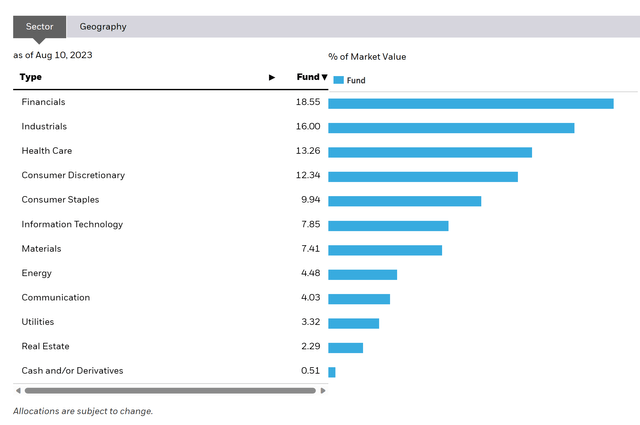
Task: Select the Energy row label
Action: [x=37, y=273]
